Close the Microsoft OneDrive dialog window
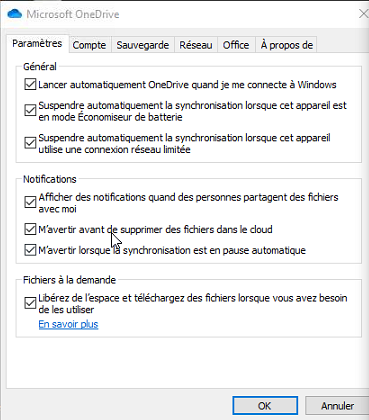Image resolution: width=369 pixels, height=420 pixels. [x=363, y=14]
